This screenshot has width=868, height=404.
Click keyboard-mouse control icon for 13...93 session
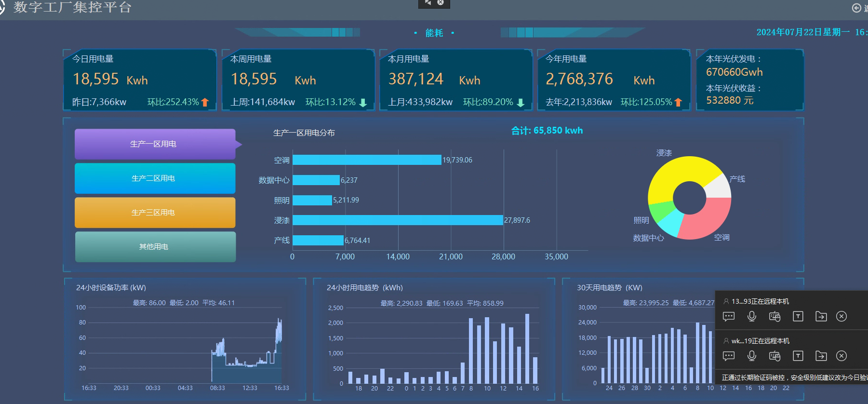coord(775,316)
